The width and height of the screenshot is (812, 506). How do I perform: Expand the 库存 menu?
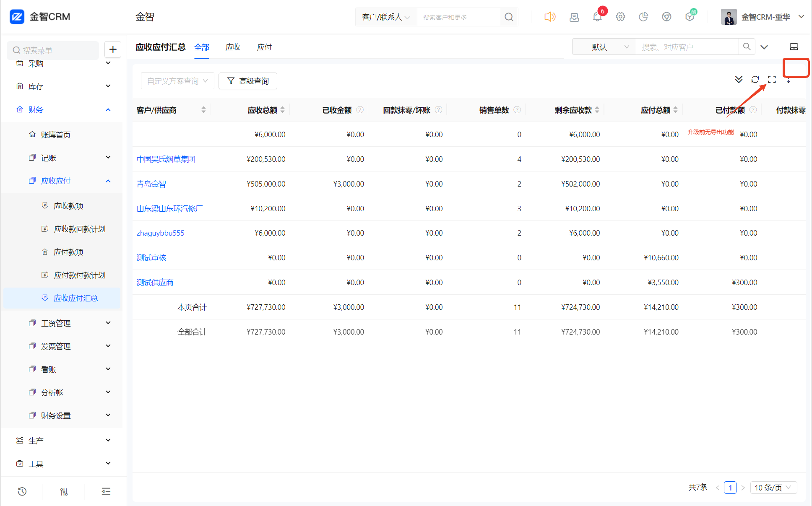click(x=63, y=86)
